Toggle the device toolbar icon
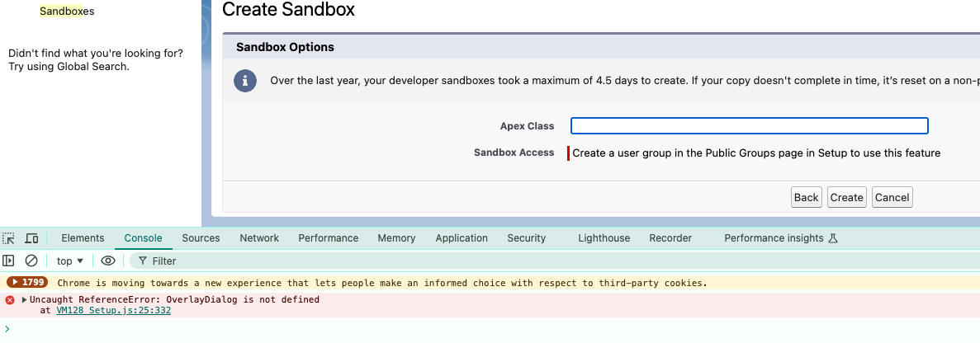 tap(31, 238)
